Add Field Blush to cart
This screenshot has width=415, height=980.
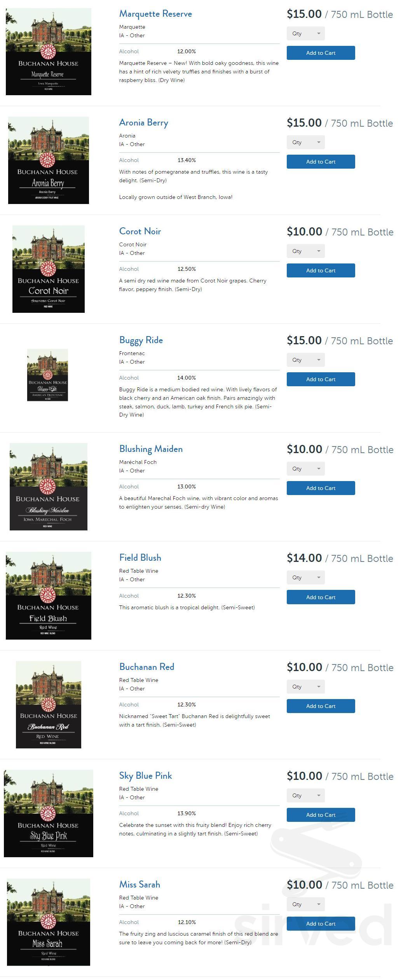[x=321, y=597]
